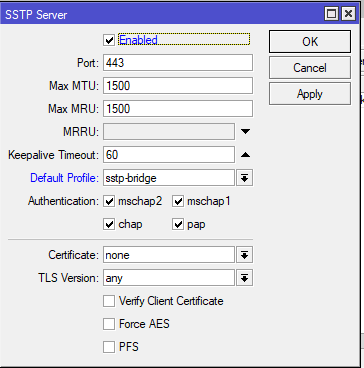Click the TLS Version 'any' field
This screenshot has width=364, height=368.
pyautogui.click(x=169, y=278)
